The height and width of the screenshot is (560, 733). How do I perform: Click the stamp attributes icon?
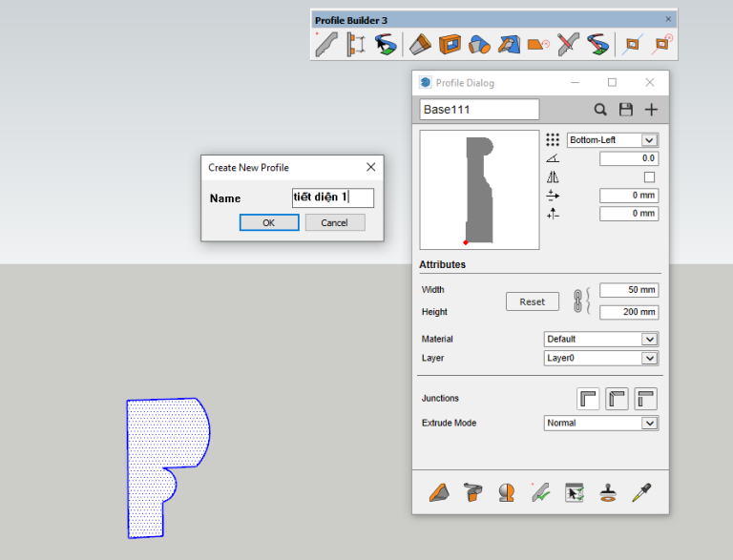[x=608, y=492]
